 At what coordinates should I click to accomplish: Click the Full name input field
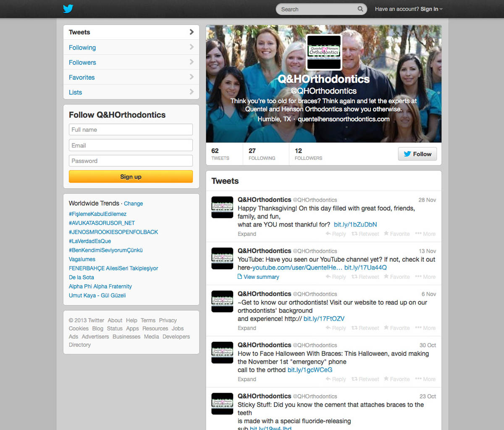(131, 130)
